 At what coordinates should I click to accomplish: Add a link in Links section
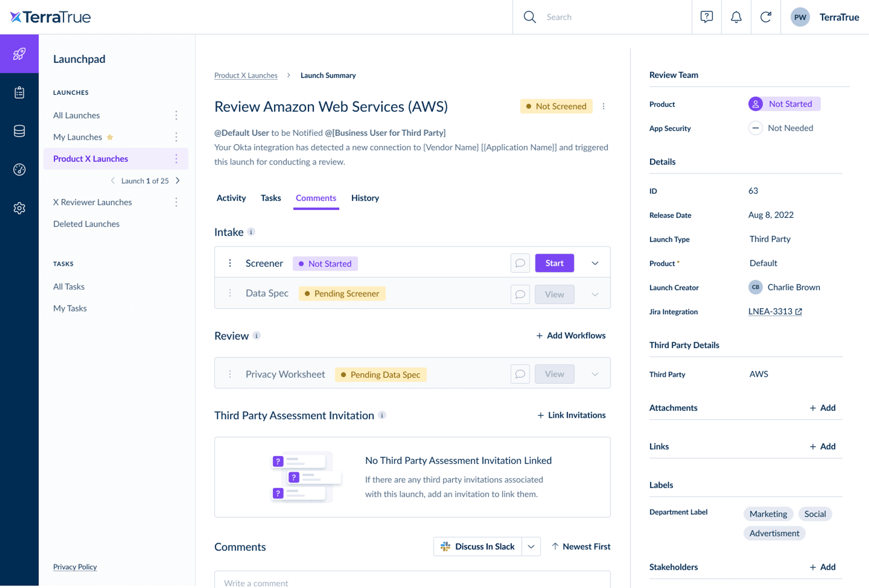[x=822, y=446]
